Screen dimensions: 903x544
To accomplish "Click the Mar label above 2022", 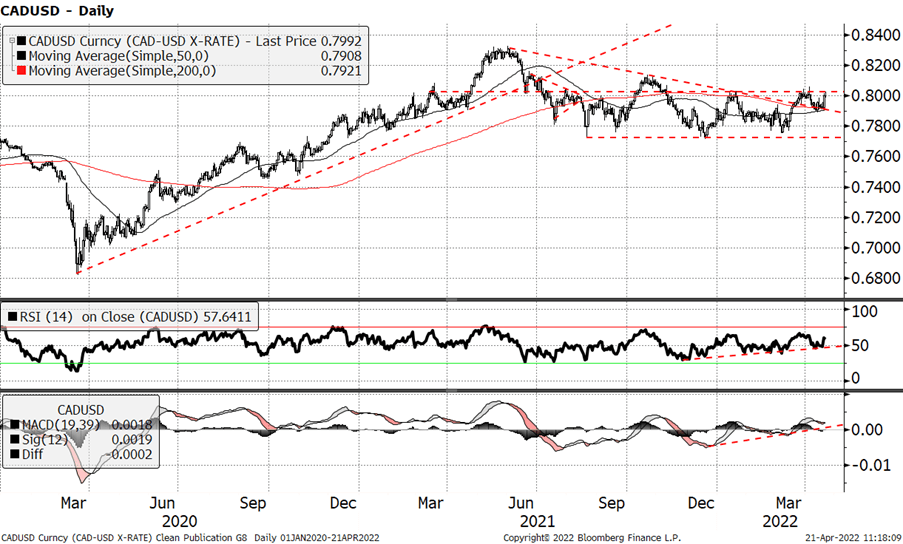I will (788, 503).
